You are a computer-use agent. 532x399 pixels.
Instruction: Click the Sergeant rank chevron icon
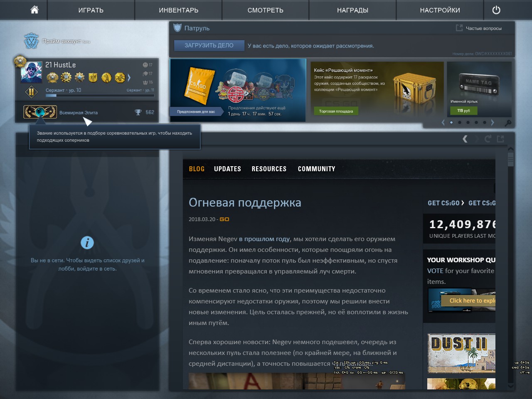click(31, 92)
